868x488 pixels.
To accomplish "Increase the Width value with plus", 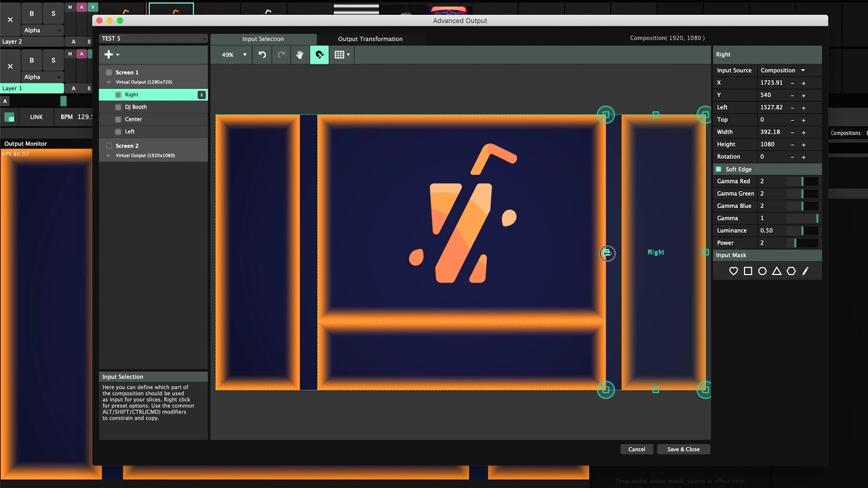I will pyautogui.click(x=804, y=132).
